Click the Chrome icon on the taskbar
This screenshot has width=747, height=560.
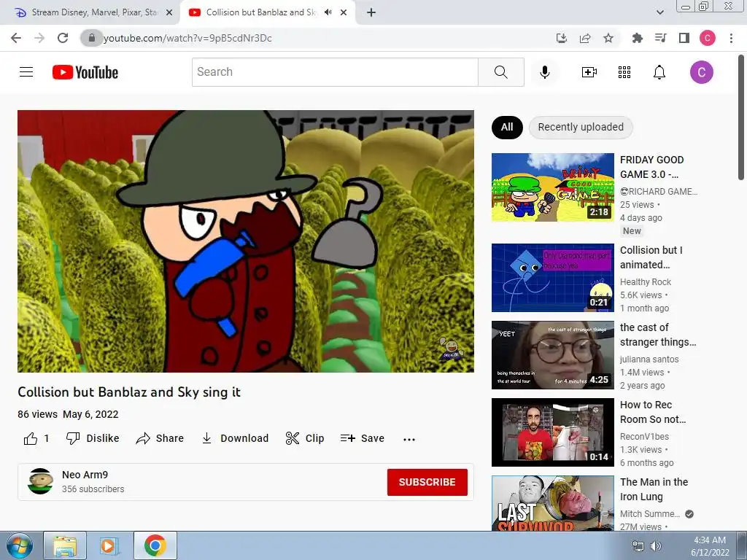click(x=155, y=545)
